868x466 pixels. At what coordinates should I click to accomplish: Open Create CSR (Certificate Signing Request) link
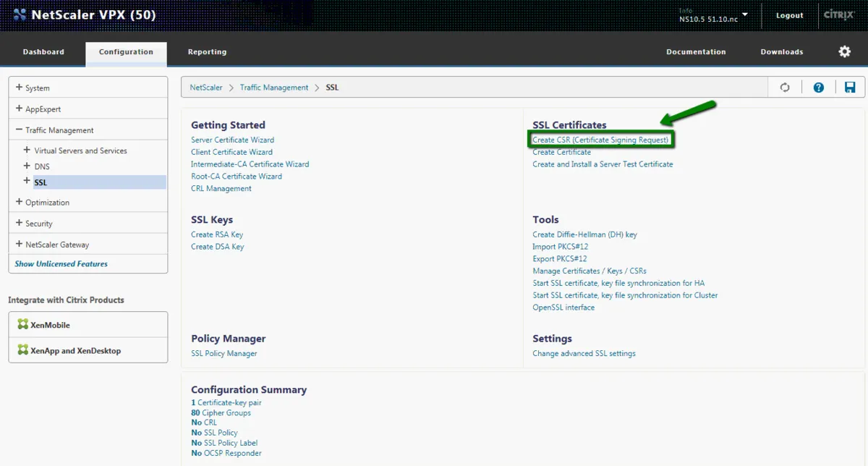[x=601, y=140]
